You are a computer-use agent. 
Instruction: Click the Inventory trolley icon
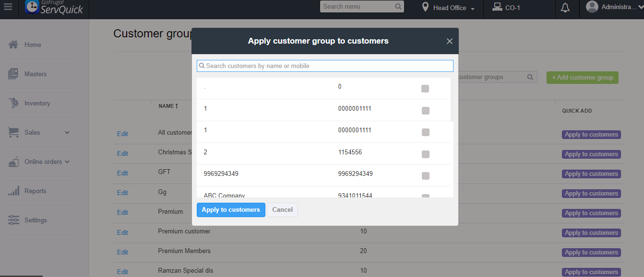coord(13,103)
